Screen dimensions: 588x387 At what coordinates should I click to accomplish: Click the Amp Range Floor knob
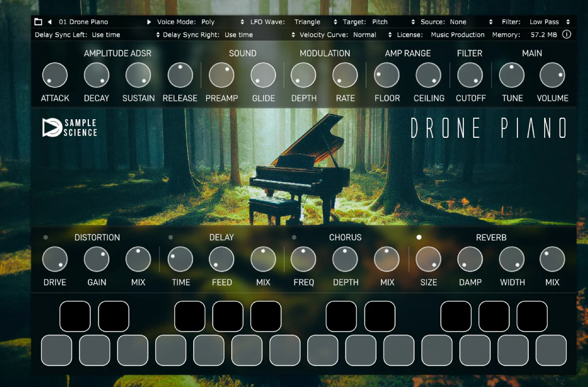386,75
